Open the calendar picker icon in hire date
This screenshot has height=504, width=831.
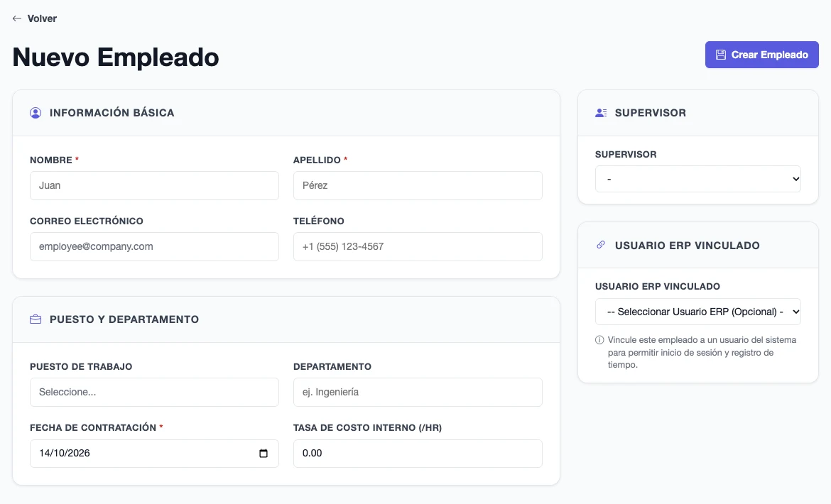coord(264,453)
